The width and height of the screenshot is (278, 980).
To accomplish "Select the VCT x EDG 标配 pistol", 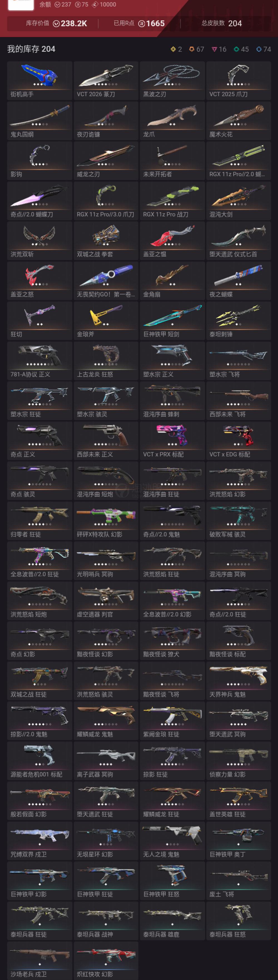I will (x=239, y=441).
